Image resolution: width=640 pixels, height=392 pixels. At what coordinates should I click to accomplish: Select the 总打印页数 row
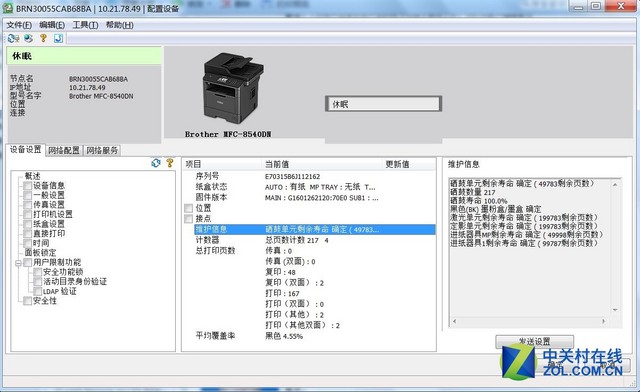[215, 251]
